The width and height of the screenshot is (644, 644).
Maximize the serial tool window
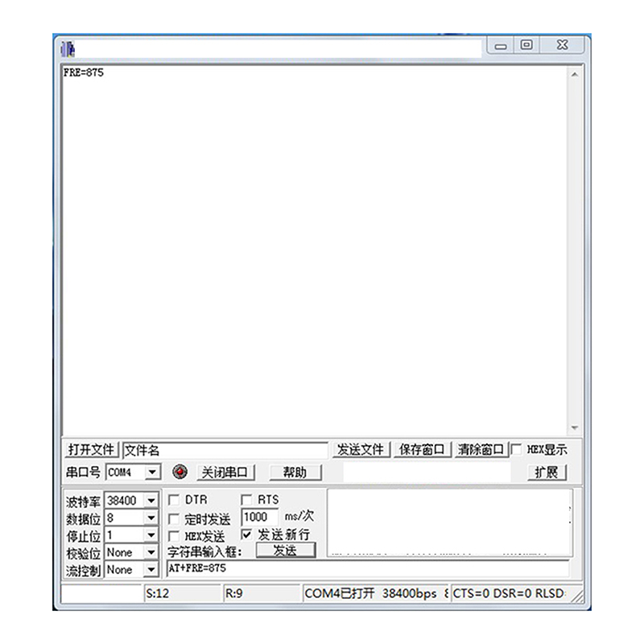point(526,46)
